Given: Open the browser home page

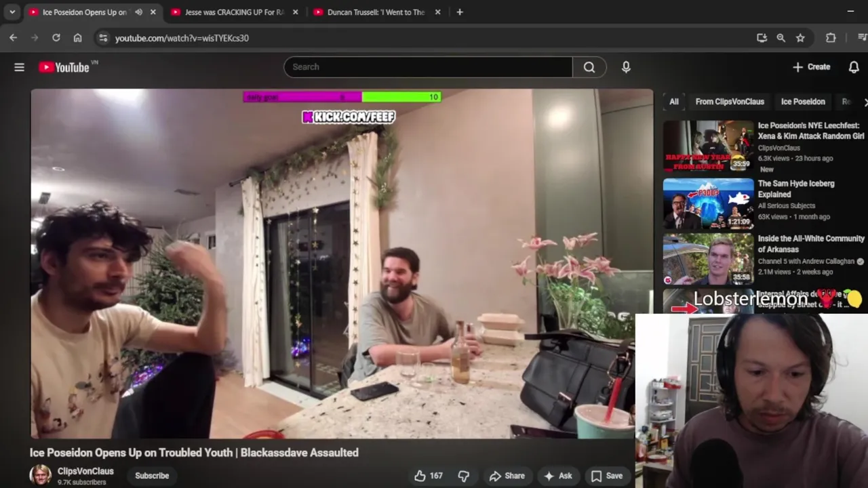Looking at the screenshot, I should point(78,38).
